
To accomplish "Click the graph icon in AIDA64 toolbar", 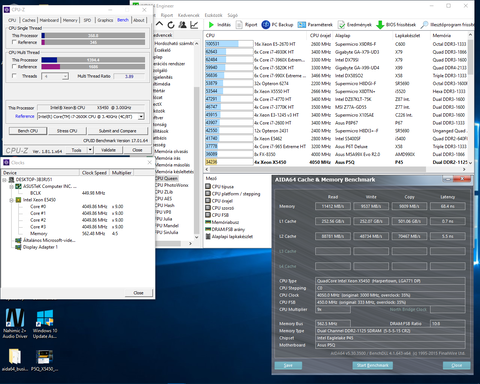I will point(194,25).
